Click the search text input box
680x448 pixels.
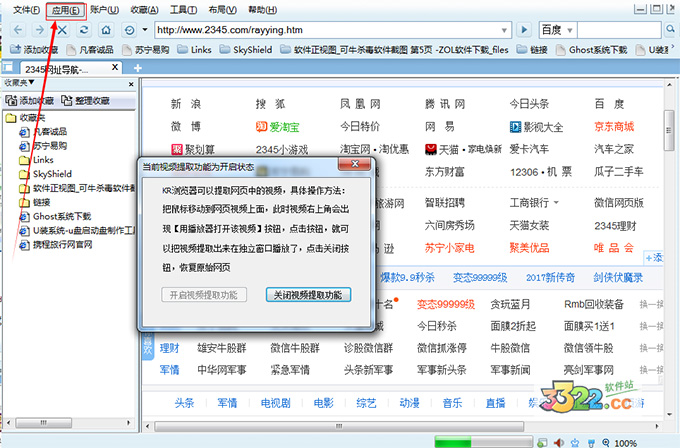[x=620, y=30]
